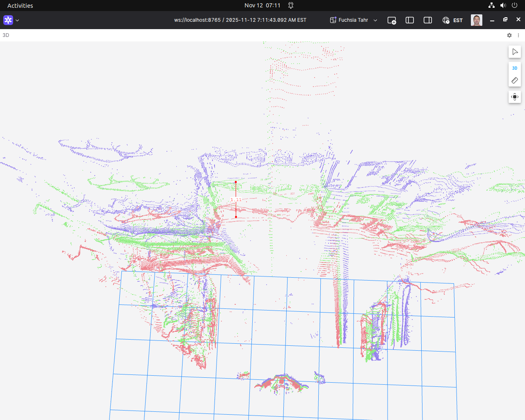Open the 3D panel three-dot menu
Viewport: 525px width, 420px height.
coord(518,35)
